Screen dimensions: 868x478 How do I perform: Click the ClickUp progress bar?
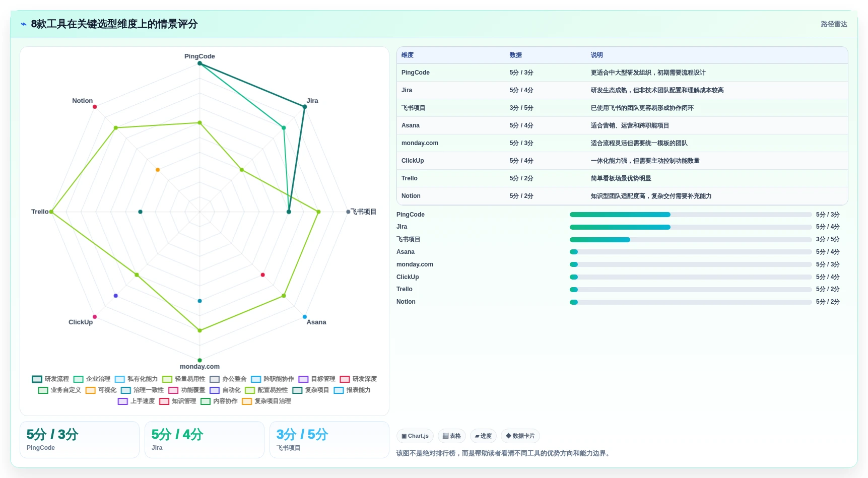coord(691,277)
